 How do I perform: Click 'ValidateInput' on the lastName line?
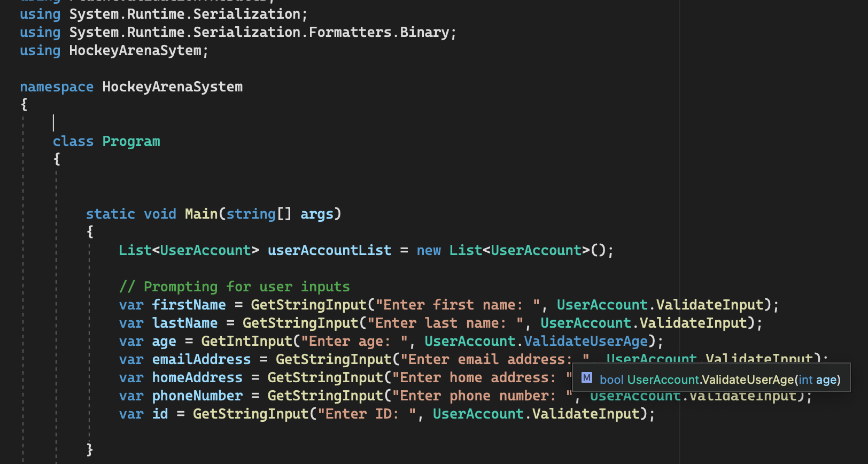click(693, 323)
